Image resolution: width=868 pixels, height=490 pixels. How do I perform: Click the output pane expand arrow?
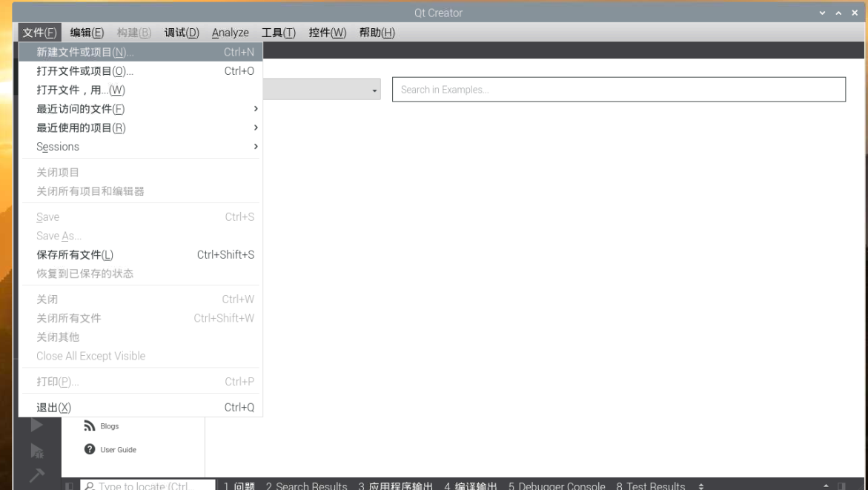point(826,486)
